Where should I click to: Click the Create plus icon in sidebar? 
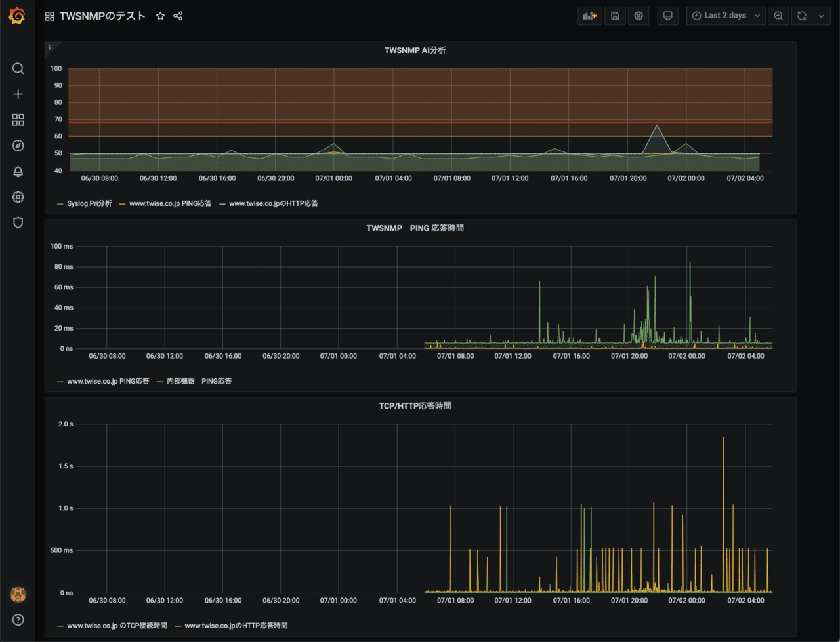click(x=18, y=94)
